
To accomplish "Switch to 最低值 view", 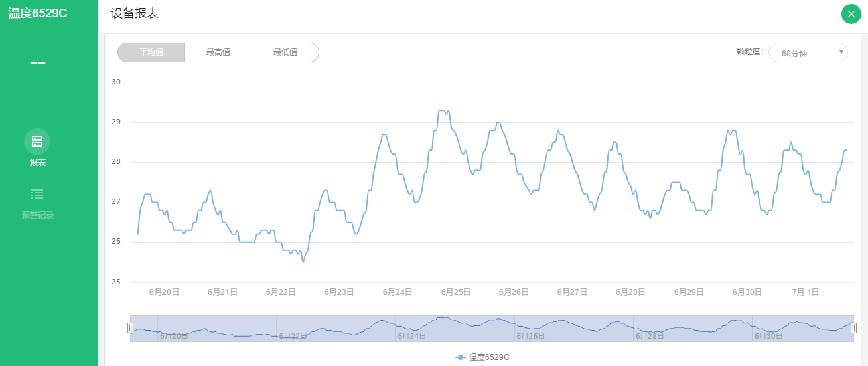I will 285,52.
